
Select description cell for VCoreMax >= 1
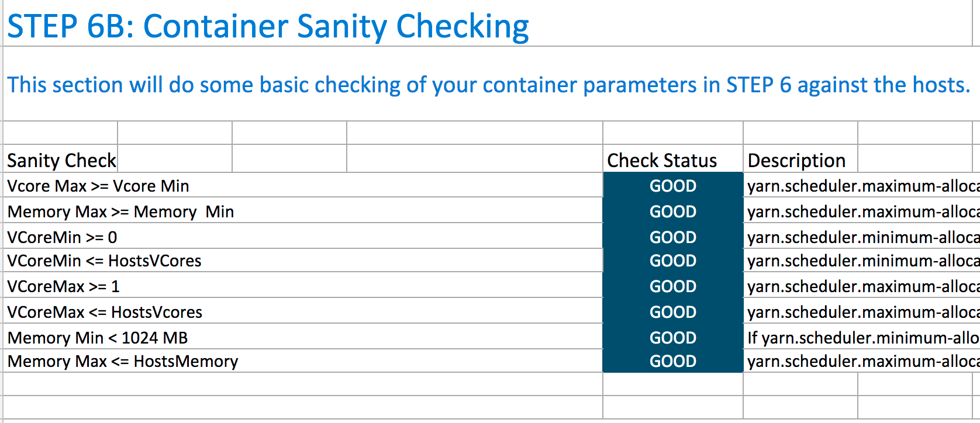(862, 286)
